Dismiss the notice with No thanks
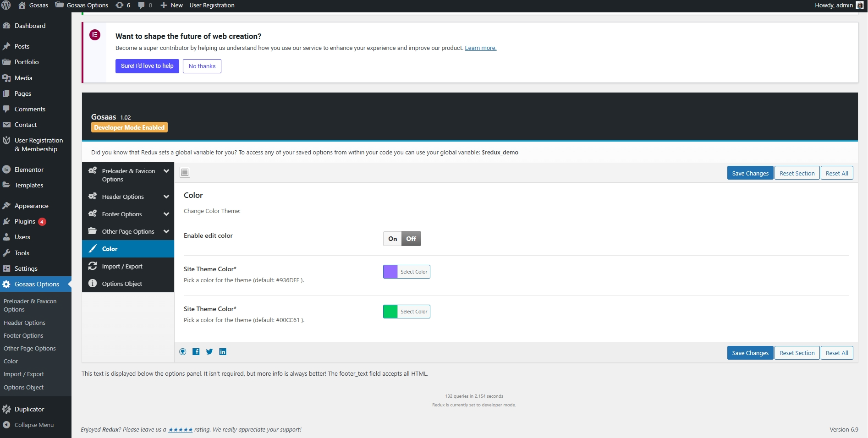The image size is (868, 438). tap(202, 66)
